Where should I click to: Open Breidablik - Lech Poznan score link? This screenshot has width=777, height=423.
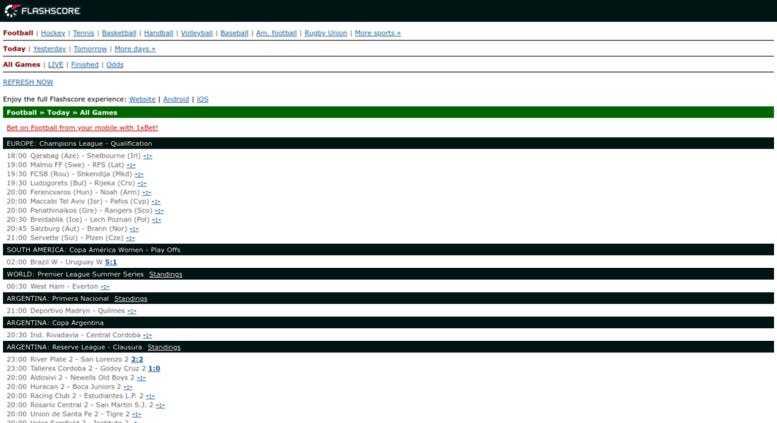(157, 220)
